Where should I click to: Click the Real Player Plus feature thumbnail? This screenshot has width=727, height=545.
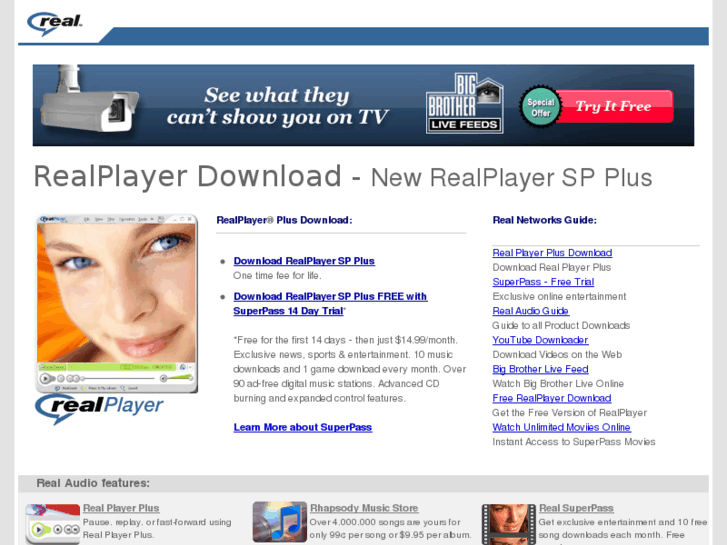coord(53,524)
